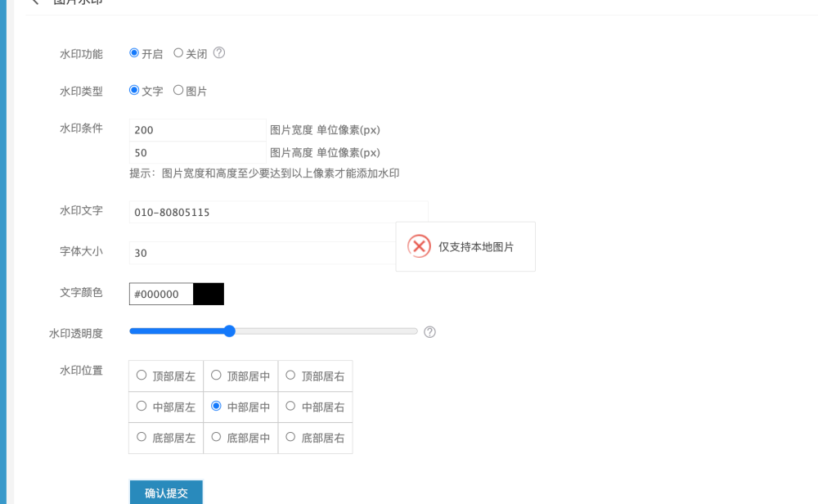Click the image height field showing 50
The height and width of the screenshot is (504, 818).
pos(198,153)
